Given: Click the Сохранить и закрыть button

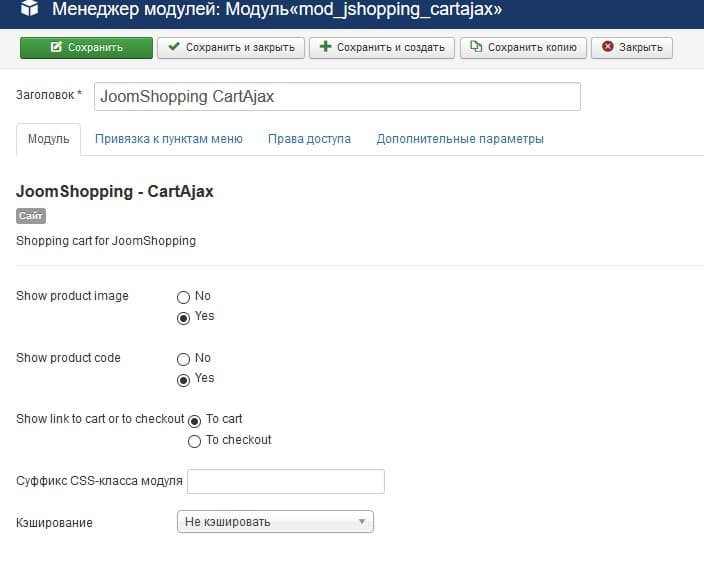Looking at the screenshot, I should [231, 48].
